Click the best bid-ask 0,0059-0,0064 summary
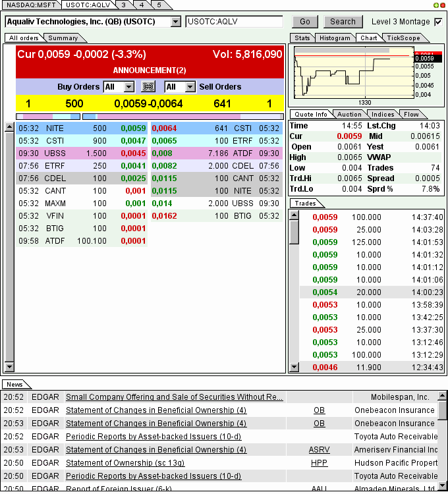This screenshot has height=494, width=448. pyautogui.click(x=148, y=103)
